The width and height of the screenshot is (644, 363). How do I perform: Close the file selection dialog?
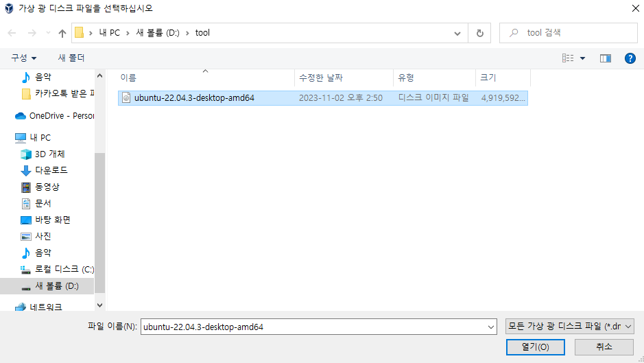[635, 8]
